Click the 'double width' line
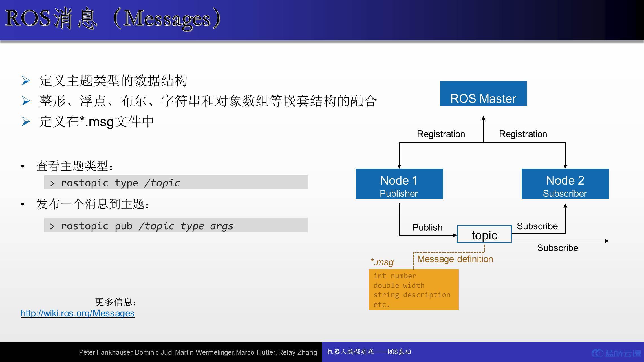The width and height of the screenshot is (644, 362). (399, 285)
